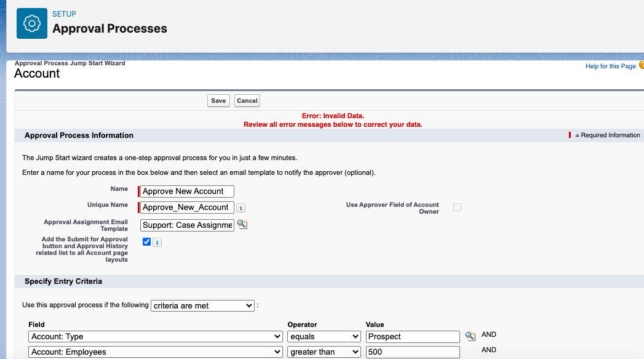This screenshot has height=359, width=644.
Task: Click the Operator column header
Action: [302, 325]
